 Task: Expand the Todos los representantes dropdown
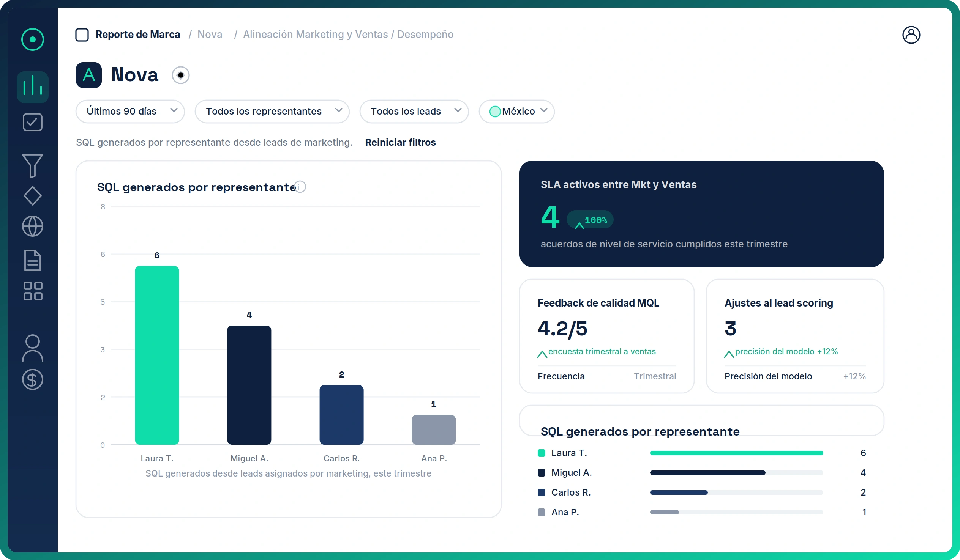272,111
